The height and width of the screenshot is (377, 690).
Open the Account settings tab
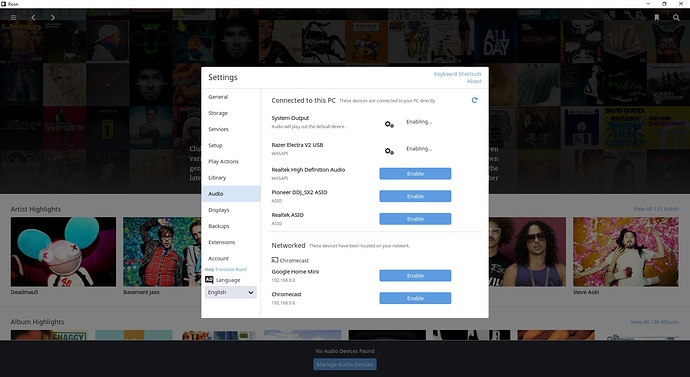click(231, 258)
